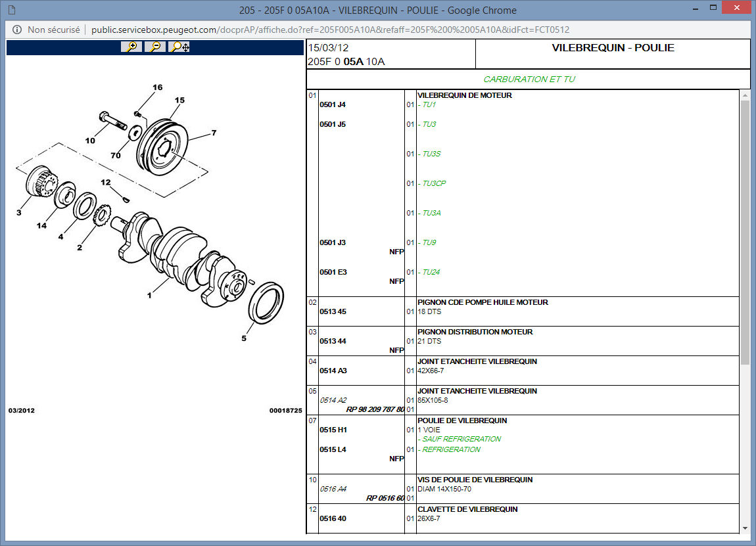Click callout number 1 on the crankshaft diagram
756x546 pixels.
[149, 295]
